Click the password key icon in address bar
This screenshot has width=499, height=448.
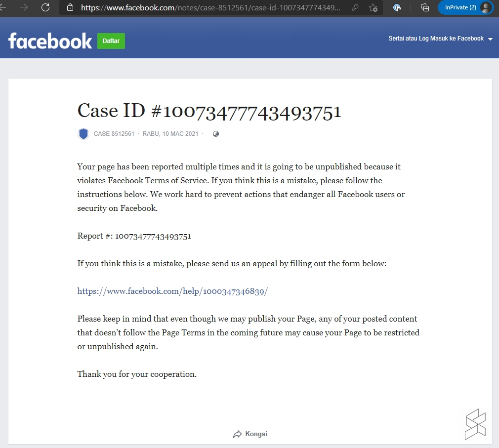355,7
